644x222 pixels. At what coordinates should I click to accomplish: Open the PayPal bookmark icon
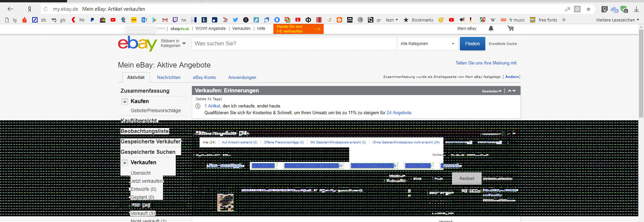92,20
